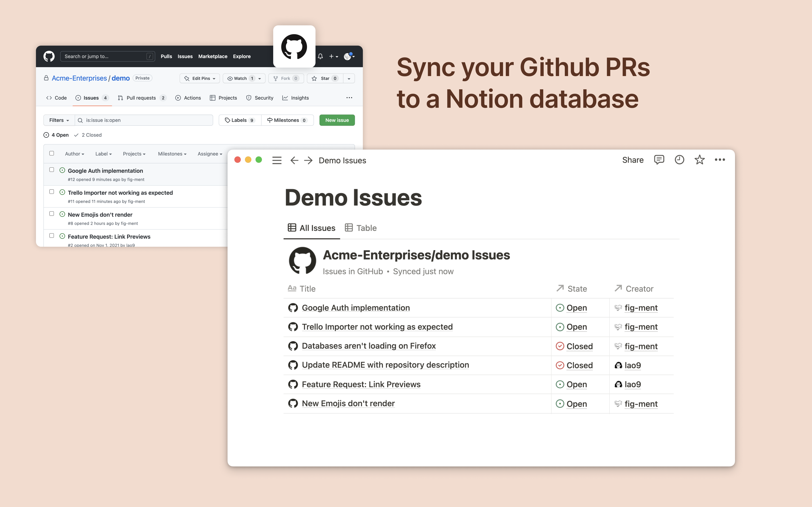Click the GitHub Octocat icon in toolbar
Screen dimensions: 812x507
tap(49, 56)
